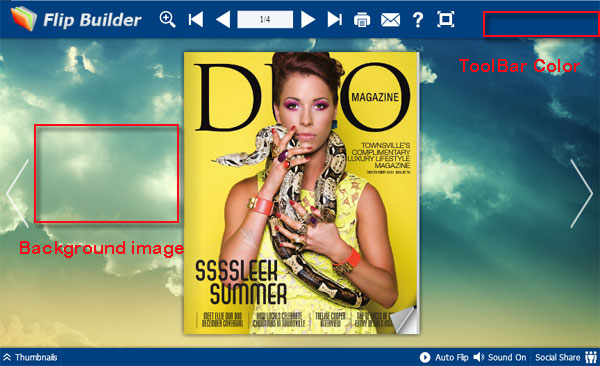Click the DUO magazine cover page
The image size is (600, 366).
click(x=302, y=193)
